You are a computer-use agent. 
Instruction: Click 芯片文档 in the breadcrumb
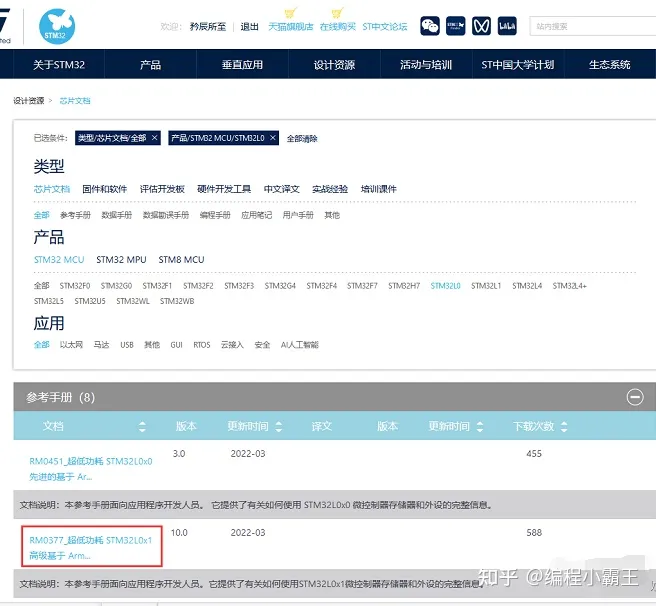[75, 100]
